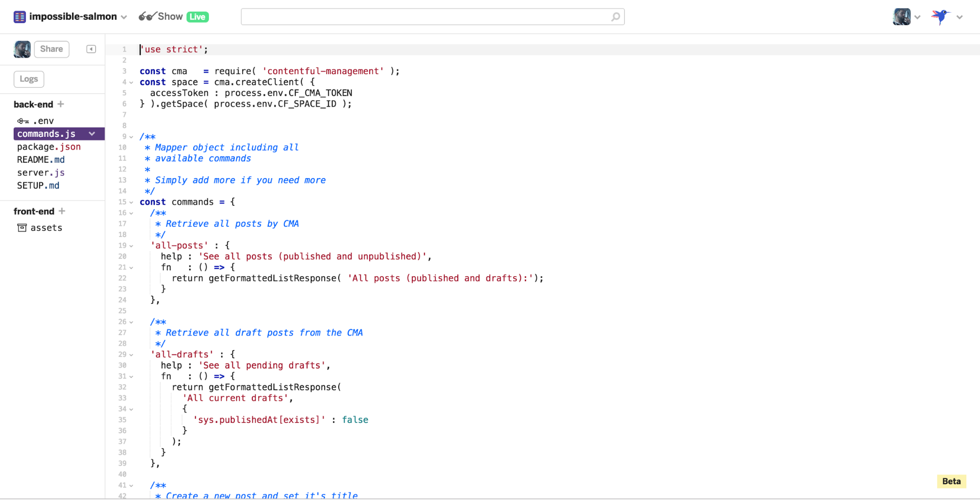Open the Logs panel

tap(29, 79)
